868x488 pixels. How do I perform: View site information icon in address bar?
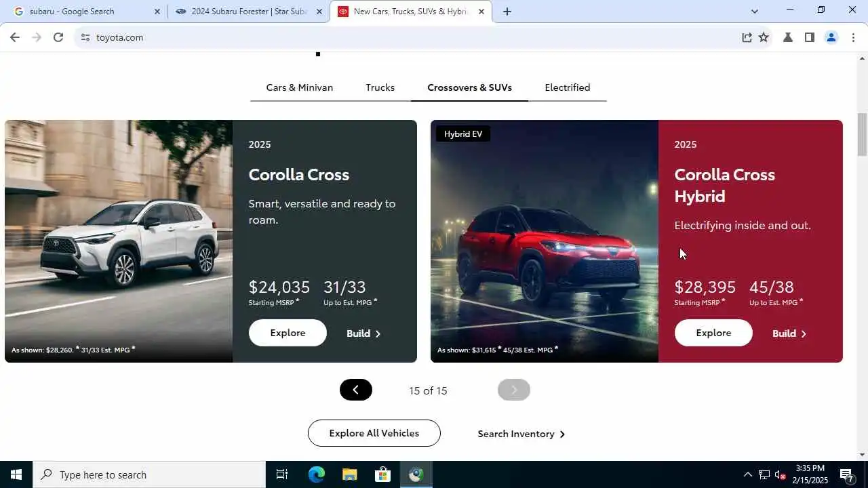tap(85, 37)
